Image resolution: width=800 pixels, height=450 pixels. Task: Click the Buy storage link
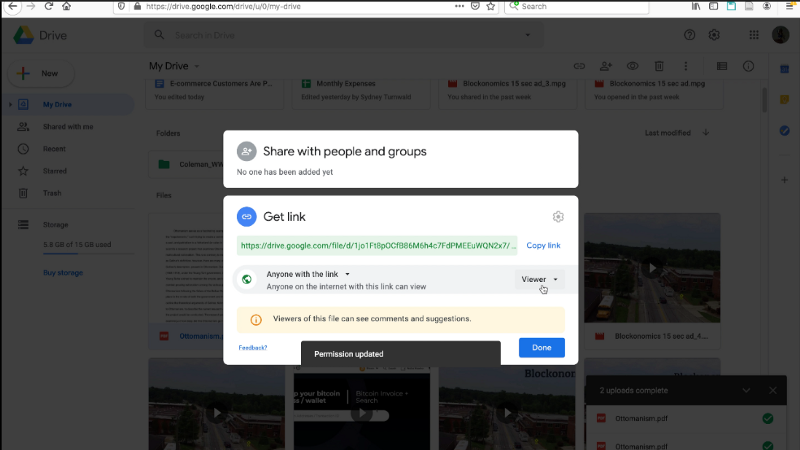(x=63, y=273)
